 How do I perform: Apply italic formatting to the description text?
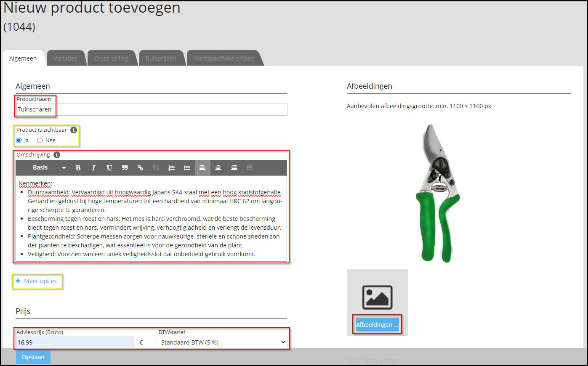click(x=93, y=167)
